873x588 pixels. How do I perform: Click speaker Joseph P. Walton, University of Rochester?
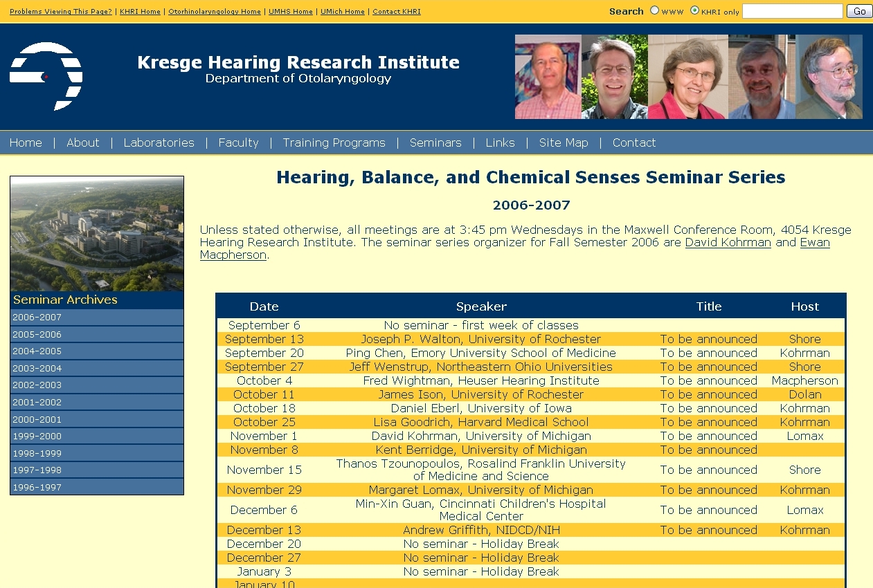click(x=481, y=339)
